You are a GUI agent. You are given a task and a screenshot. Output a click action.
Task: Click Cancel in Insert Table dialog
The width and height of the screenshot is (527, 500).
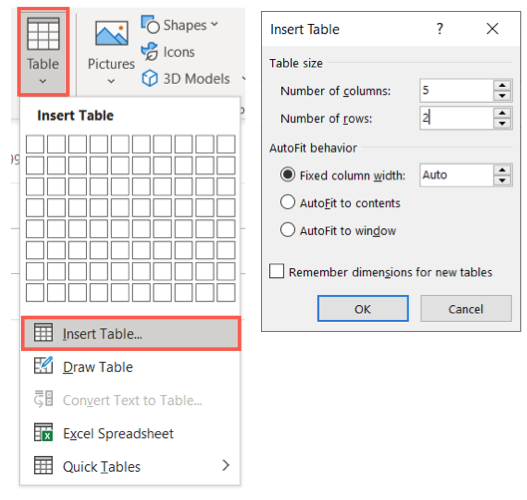click(x=466, y=309)
